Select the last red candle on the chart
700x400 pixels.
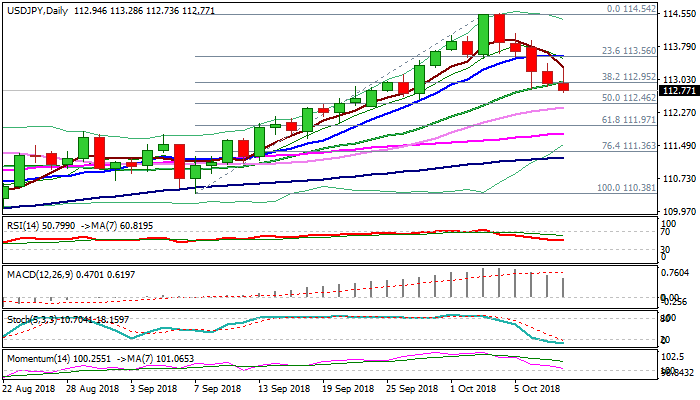(563, 87)
